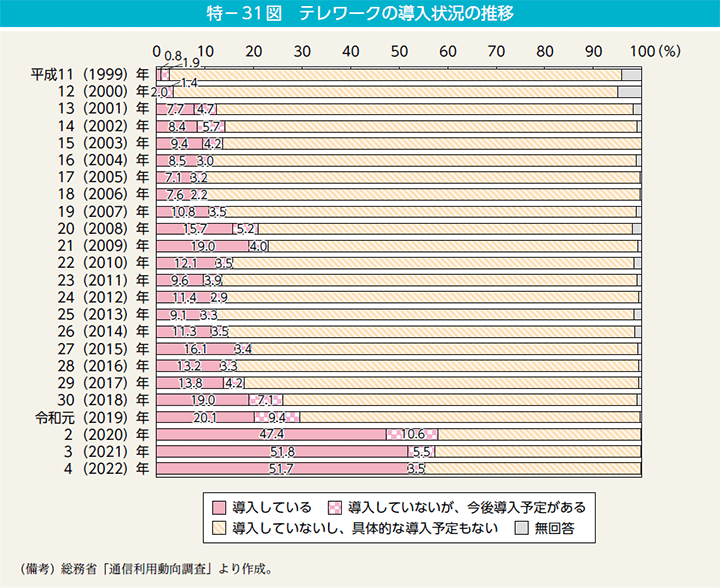
Task: Click the 47.4 value in the 2020 bar
Action: (x=271, y=434)
